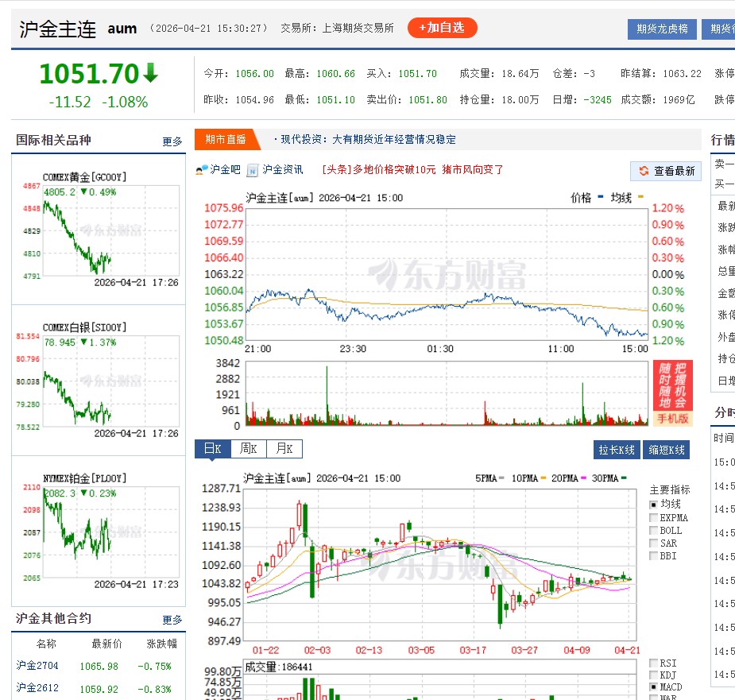
Task: Switch to the 月K monthly chart tab
Action: coord(283,448)
